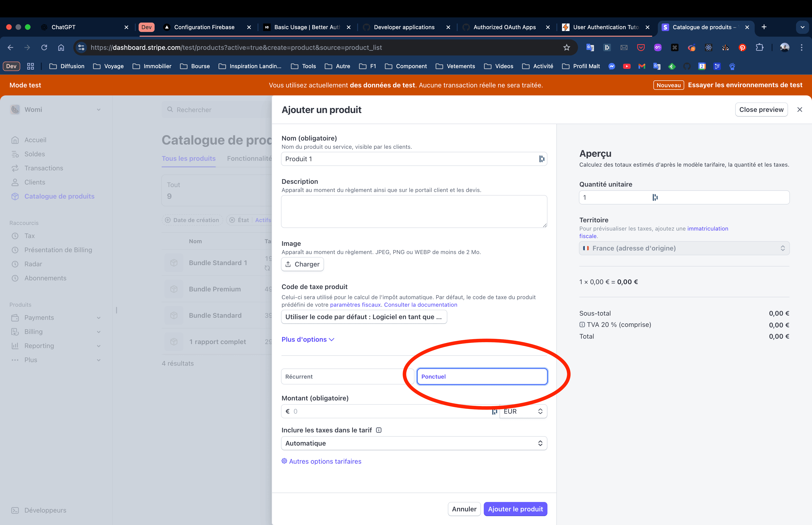This screenshot has width=812, height=525.
Task: Reload the page with refresh icon
Action: point(44,47)
